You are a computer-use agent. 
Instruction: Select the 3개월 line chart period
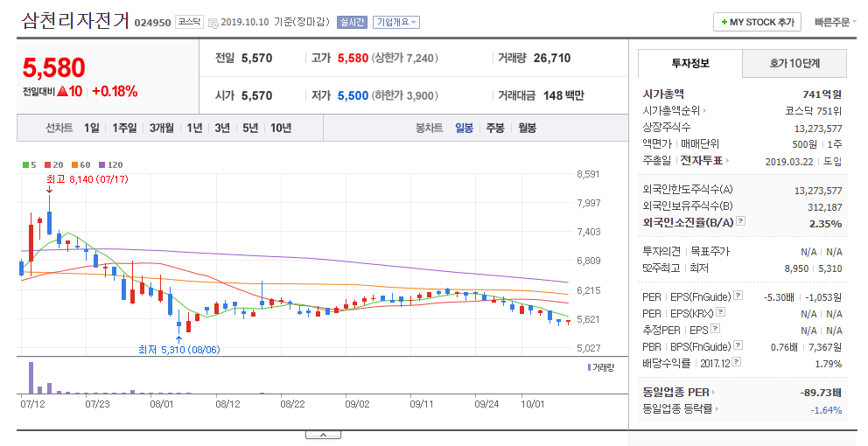click(x=162, y=128)
